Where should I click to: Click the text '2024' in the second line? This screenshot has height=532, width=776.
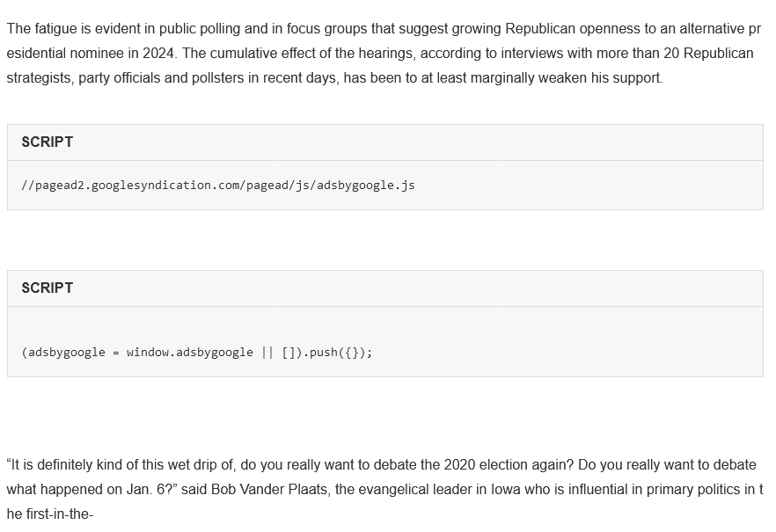click(x=158, y=54)
